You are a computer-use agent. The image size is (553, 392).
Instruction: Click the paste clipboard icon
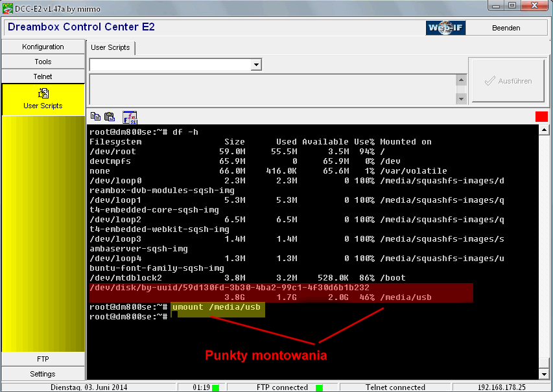pyautogui.click(x=110, y=117)
